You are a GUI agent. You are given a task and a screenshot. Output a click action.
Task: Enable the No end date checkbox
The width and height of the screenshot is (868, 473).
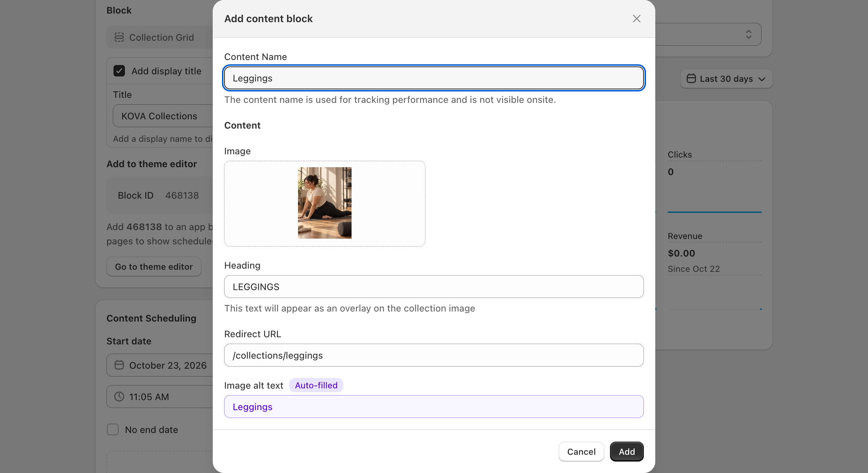(x=113, y=429)
